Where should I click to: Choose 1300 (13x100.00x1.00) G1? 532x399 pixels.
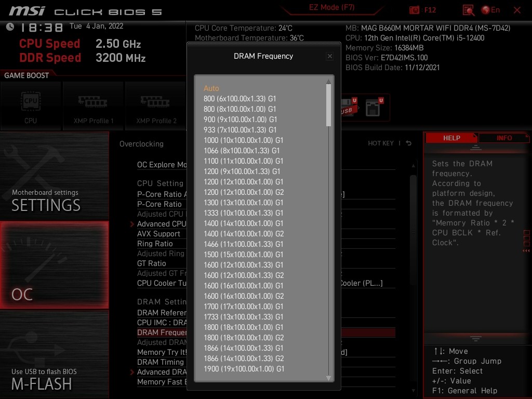coord(243,203)
